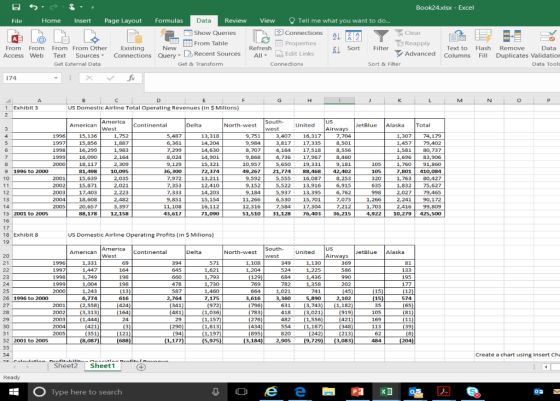560x401 pixels.
Task: Expand Undo history dropdown arrow
Action: click(42, 7)
